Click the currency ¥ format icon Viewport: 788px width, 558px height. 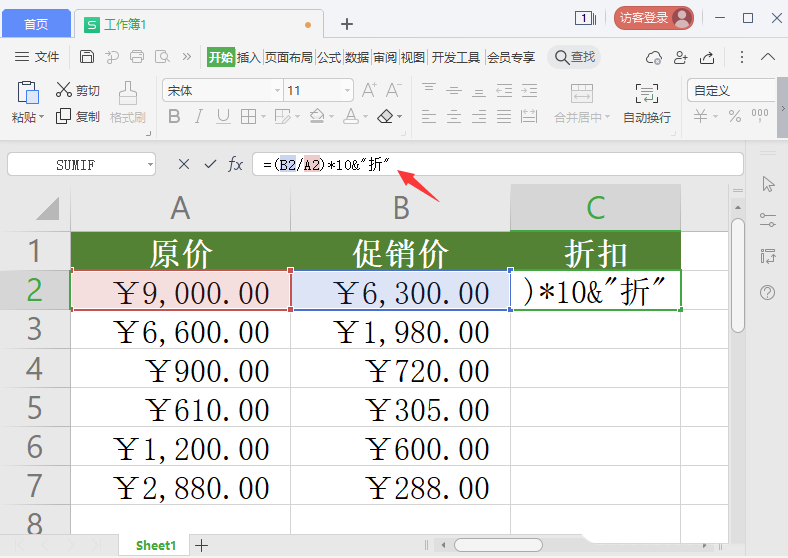(x=701, y=117)
